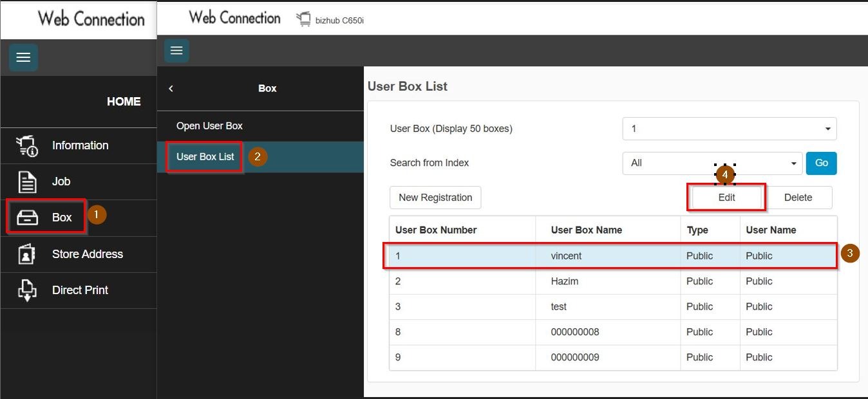Click the Information printer icon in sidebar

26,145
